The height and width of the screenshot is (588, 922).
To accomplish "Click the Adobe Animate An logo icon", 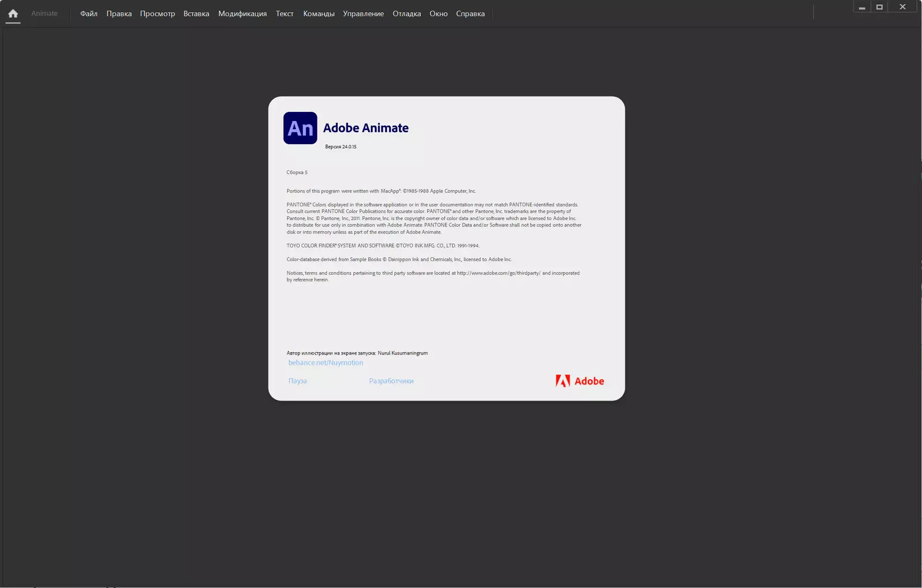I will pyautogui.click(x=300, y=128).
